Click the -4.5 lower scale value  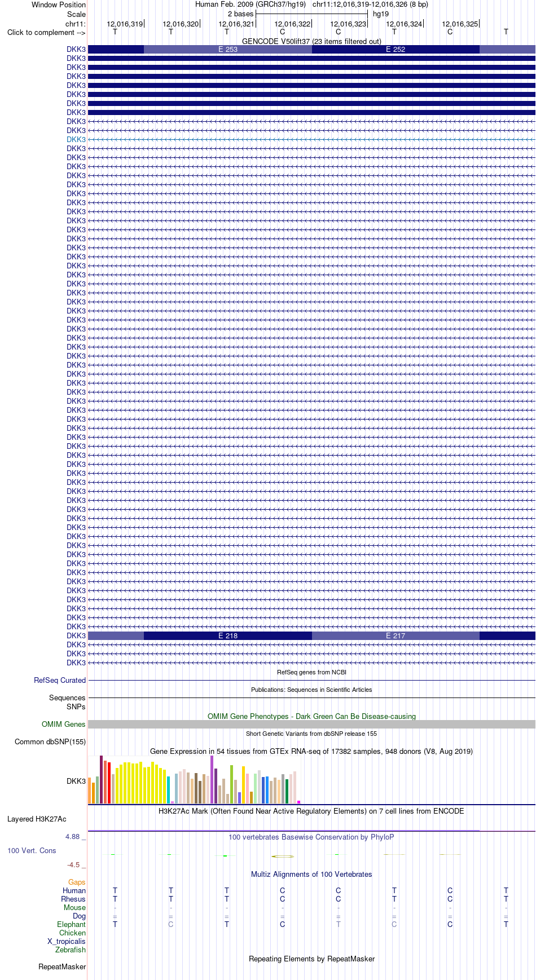point(73,864)
